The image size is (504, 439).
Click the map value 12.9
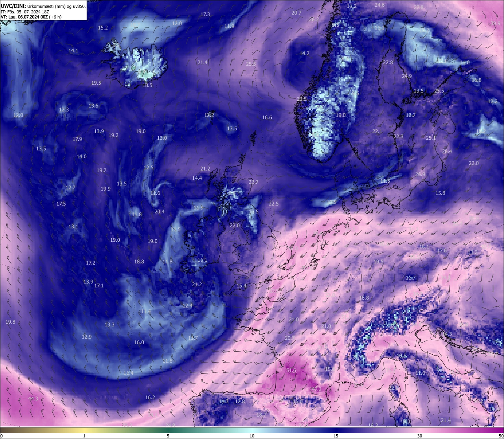click(x=87, y=337)
